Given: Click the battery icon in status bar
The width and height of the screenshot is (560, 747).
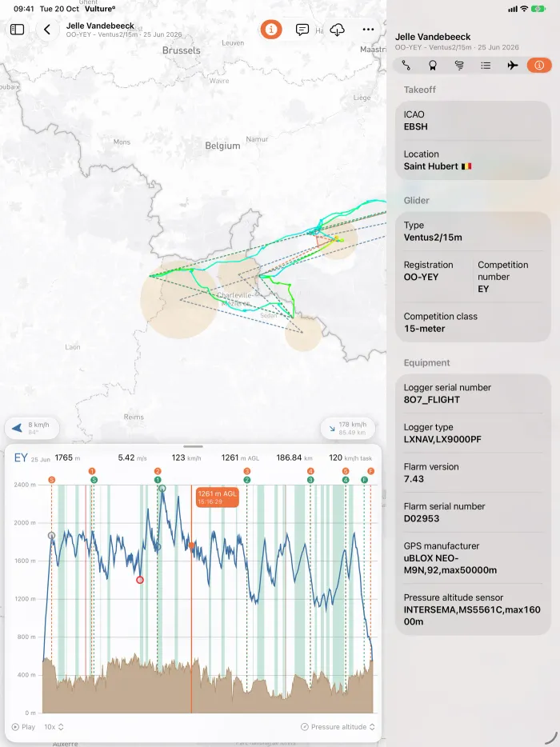Looking at the screenshot, I should tap(539, 9).
